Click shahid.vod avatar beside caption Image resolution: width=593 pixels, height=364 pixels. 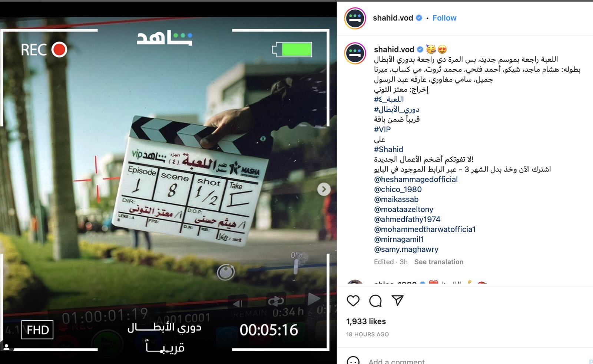pyautogui.click(x=355, y=53)
